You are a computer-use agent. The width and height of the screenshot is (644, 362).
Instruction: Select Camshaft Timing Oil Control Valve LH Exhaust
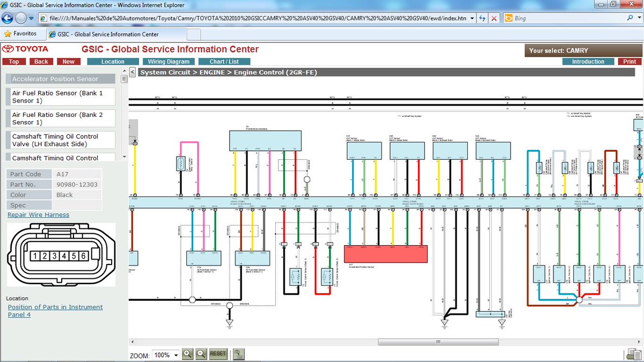click(x=61, y=141)
